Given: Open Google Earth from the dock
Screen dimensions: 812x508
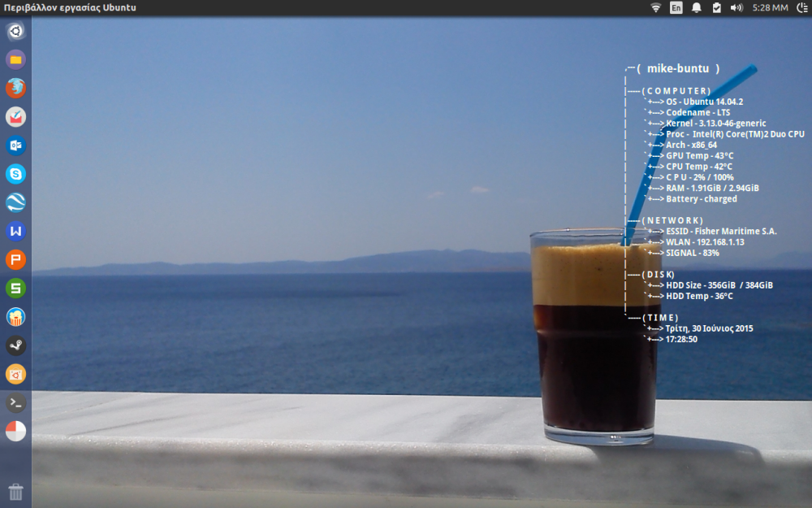Looking at the screenshot, I should click(15, 202).
